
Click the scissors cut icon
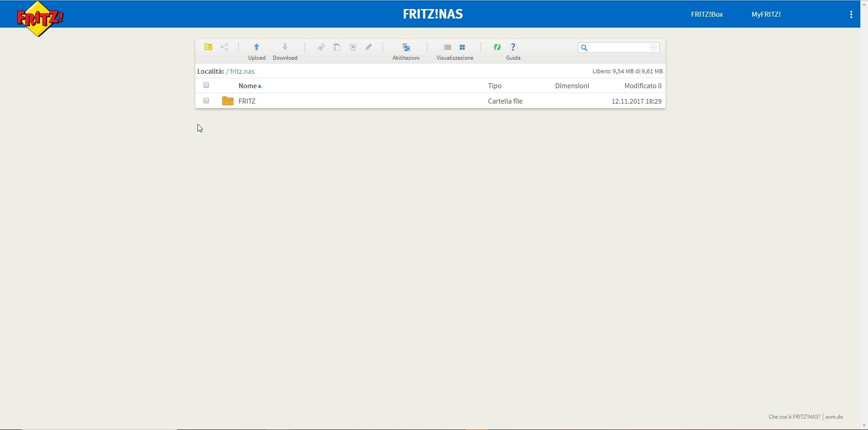[321, 47]
